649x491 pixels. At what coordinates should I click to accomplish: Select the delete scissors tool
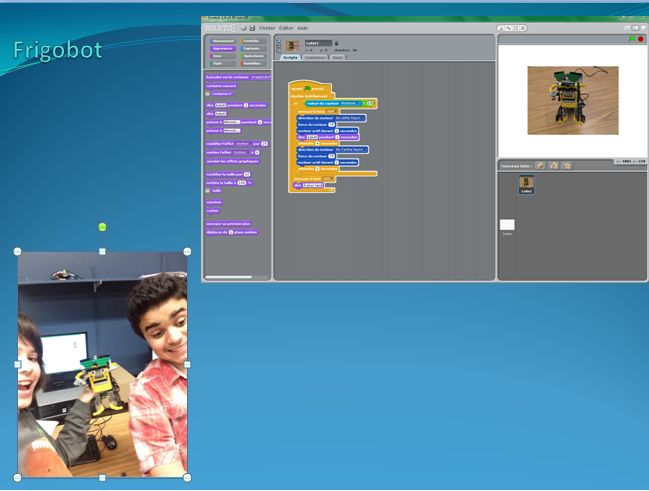tap(509, 28)
